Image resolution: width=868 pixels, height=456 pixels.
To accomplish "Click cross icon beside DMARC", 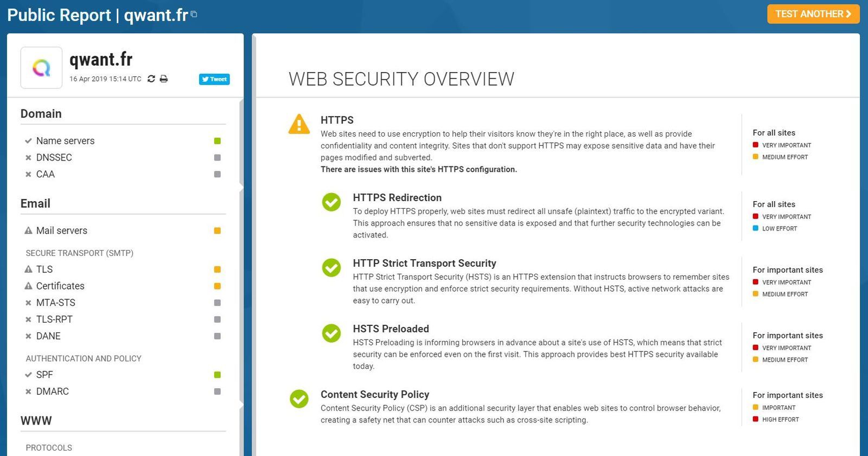I will pos(28,391).
